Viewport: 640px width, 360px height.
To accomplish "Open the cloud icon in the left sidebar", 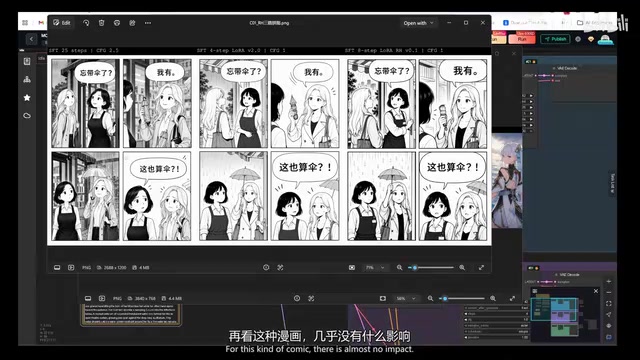I will 27,116.
